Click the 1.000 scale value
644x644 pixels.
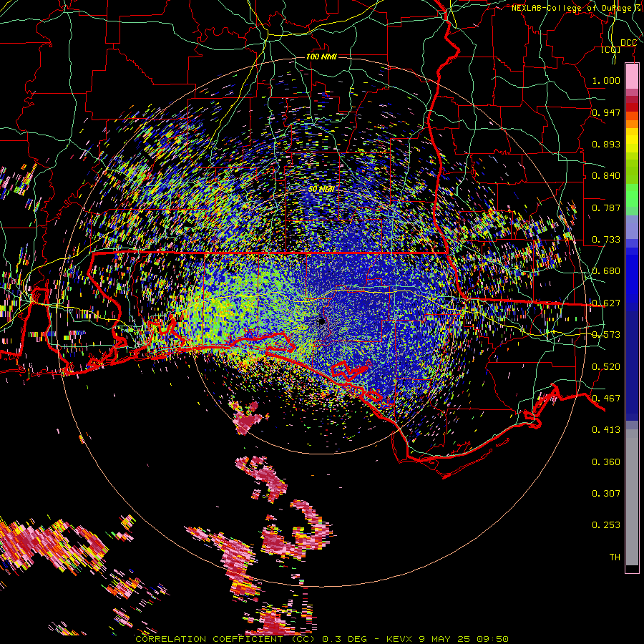click(x=606, y=80)
